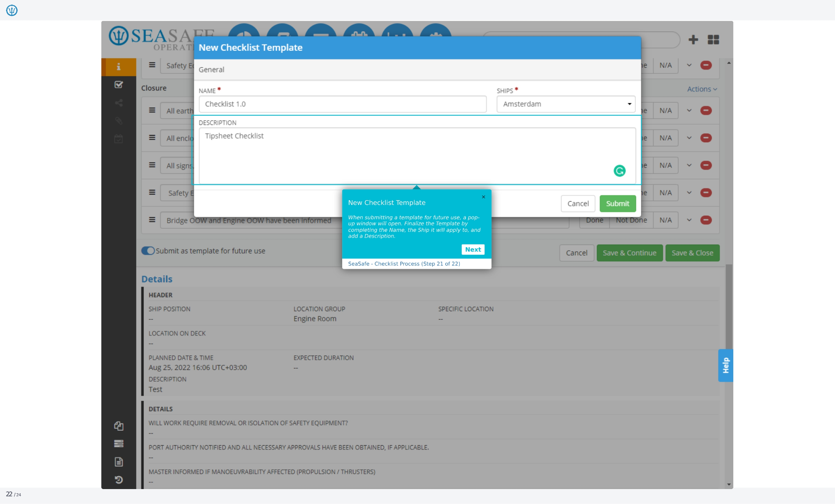Image resolution: width=835 pixels, height=504 pixels.
Task: Click drag handle of 'All earth' row
Action: click(x=152, y=110)
